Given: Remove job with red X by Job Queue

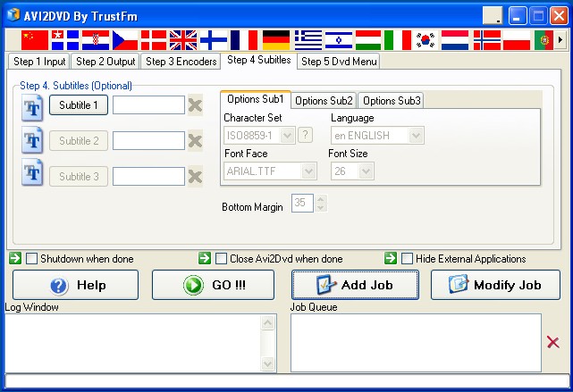Looking at the screenshot, I should click(x=553, y=342).
